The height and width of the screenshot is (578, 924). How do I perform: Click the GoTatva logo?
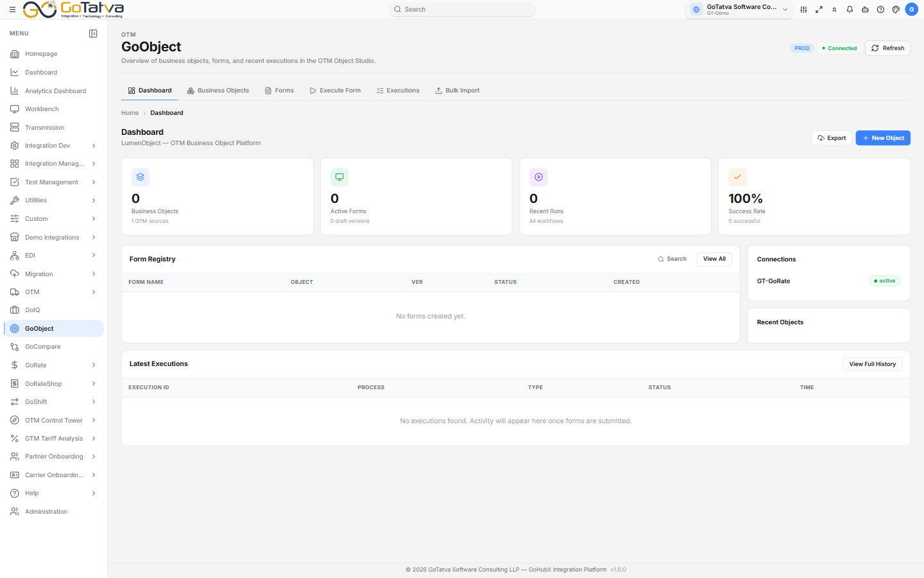(x=73, y=10)
